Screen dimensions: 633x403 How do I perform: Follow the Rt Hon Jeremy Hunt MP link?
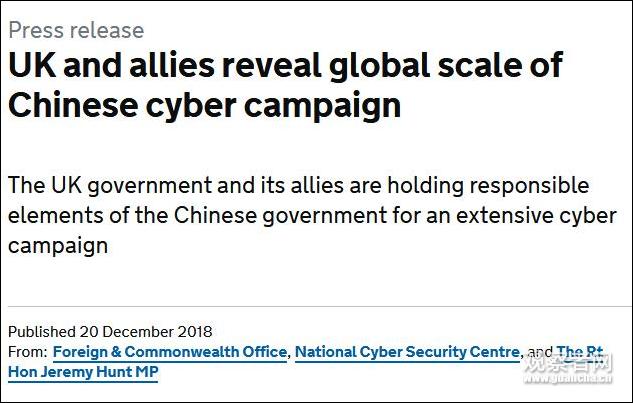[x=580, y=352]
